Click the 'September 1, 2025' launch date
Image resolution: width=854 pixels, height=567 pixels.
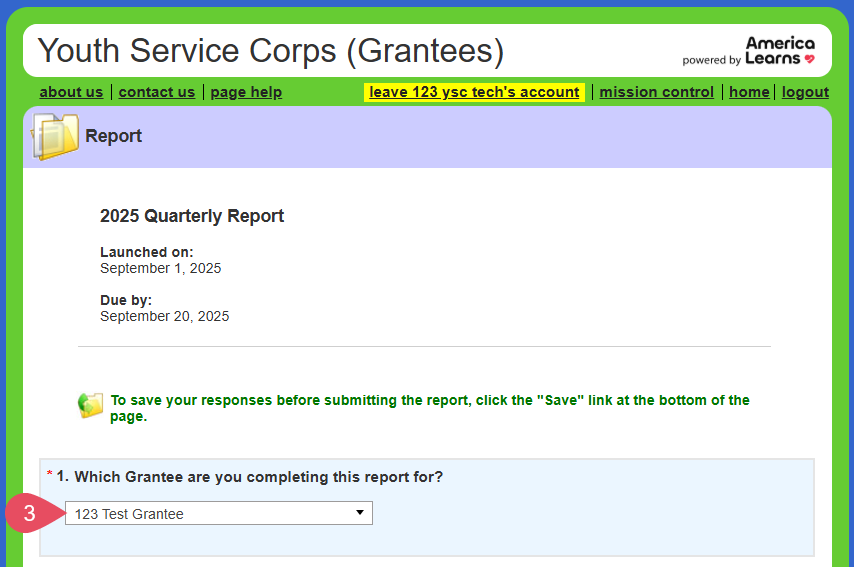pyautogui.click(x=161, y=269)
